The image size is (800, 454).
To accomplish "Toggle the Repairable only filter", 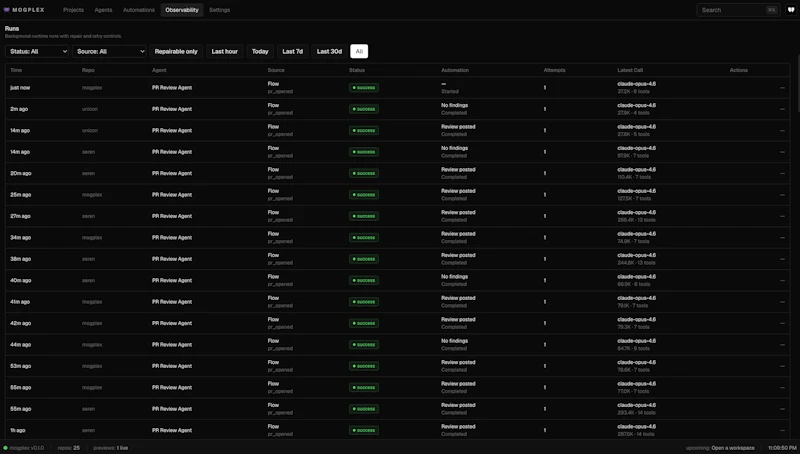I will [x=176, y=52].
